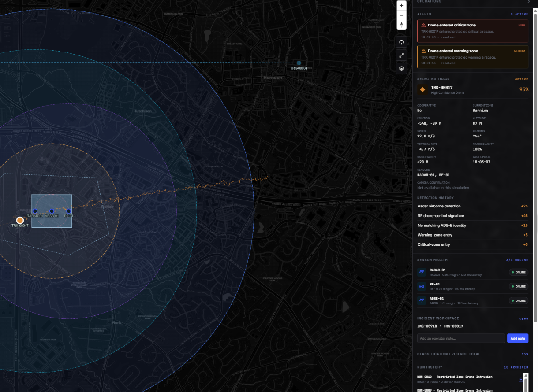Click the RADAR-01 ONLINE status pill
Viewport: 538px width, 392px height.
(x=519, y=272)
